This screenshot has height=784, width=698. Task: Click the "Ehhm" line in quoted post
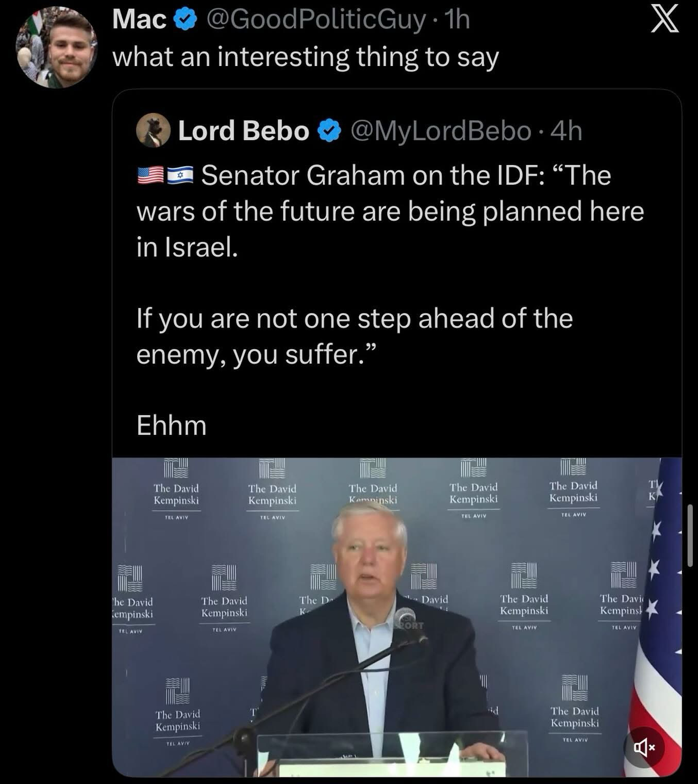point(172,426)
